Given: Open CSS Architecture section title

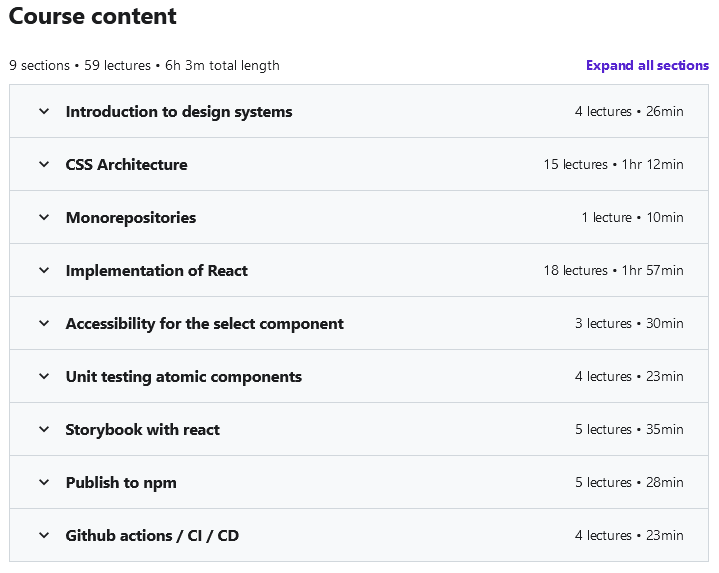Looking at the screenshot, I should tap(127, 165).
